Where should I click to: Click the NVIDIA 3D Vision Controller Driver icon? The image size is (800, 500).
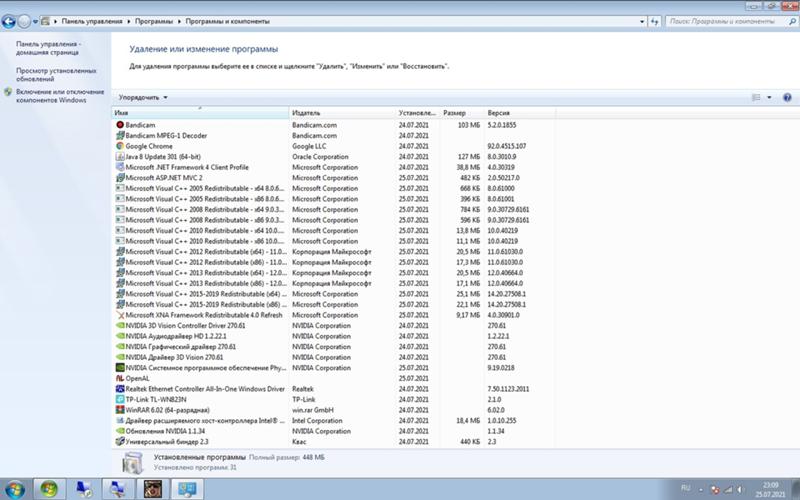(x=120, y=326)
